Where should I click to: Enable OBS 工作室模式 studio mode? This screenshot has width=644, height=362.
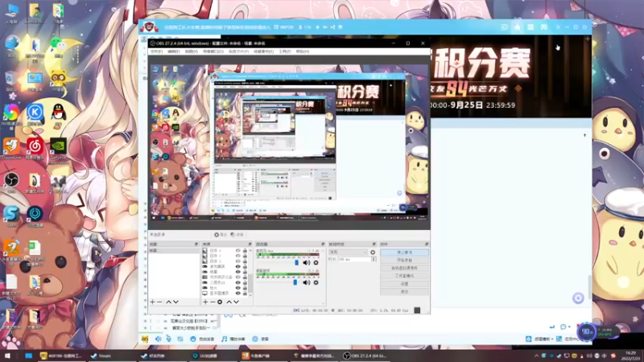coord(404,276)
